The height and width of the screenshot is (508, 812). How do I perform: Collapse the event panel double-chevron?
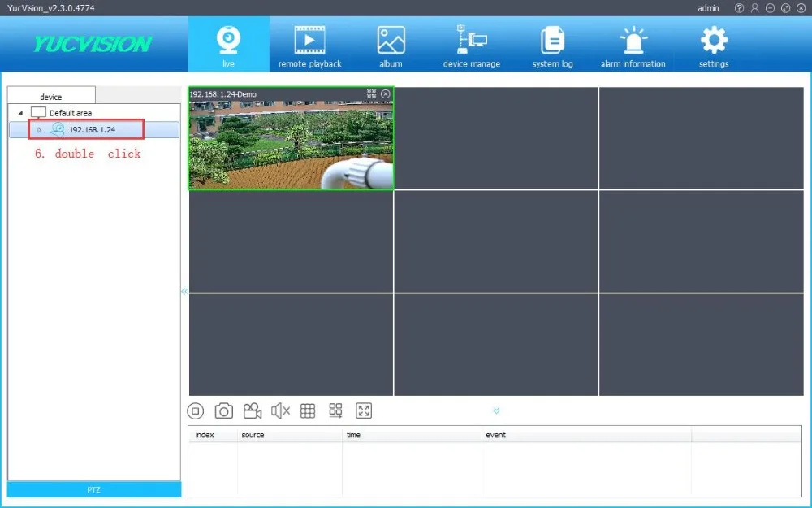point(496,410)
